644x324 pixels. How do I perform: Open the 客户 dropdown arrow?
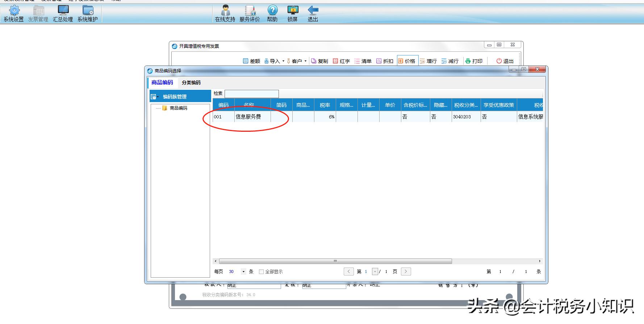tap(305, 61)
